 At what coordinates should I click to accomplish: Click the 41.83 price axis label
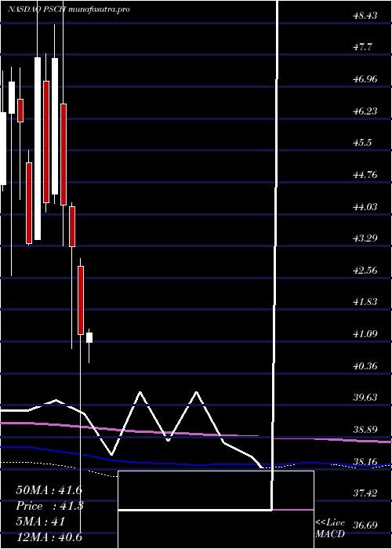[x=365, y=302]
